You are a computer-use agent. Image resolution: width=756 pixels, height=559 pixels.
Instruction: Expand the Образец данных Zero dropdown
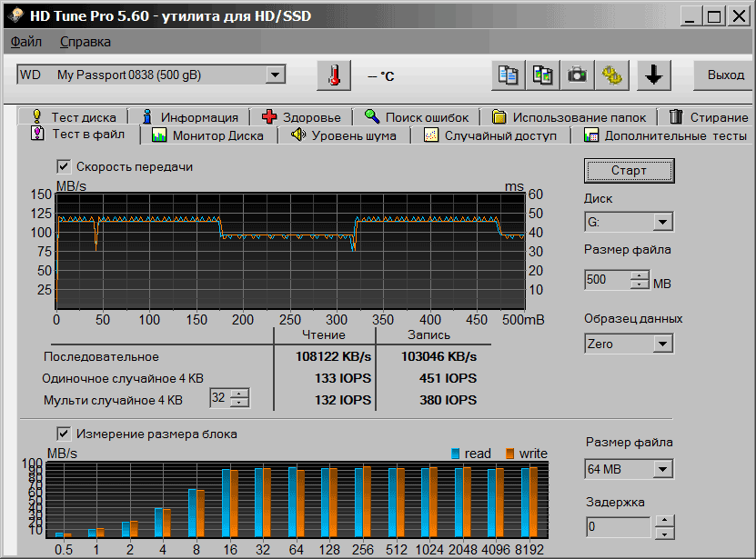[x=662, y=344]
